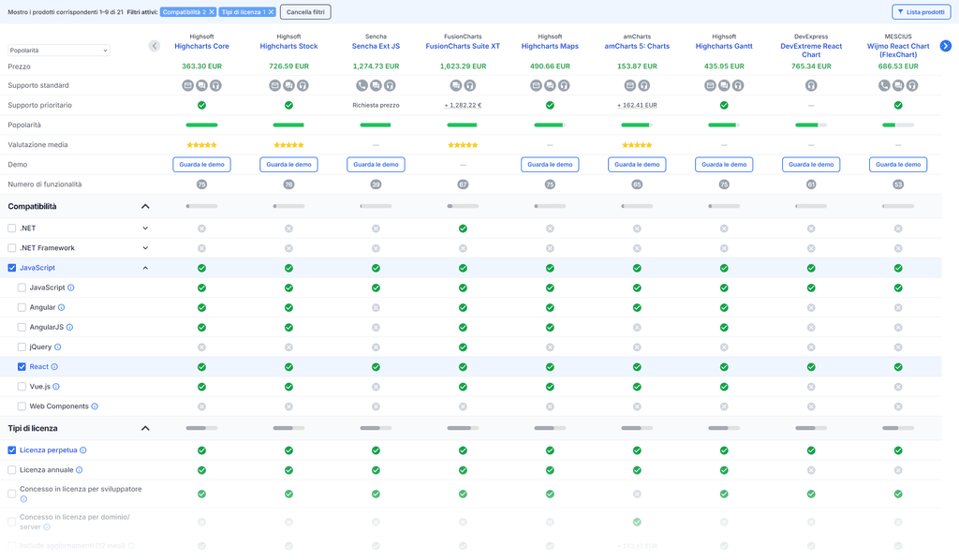Remove the Compatibilità filter chip
959x560 pixels.
click(x=212, y=12)
